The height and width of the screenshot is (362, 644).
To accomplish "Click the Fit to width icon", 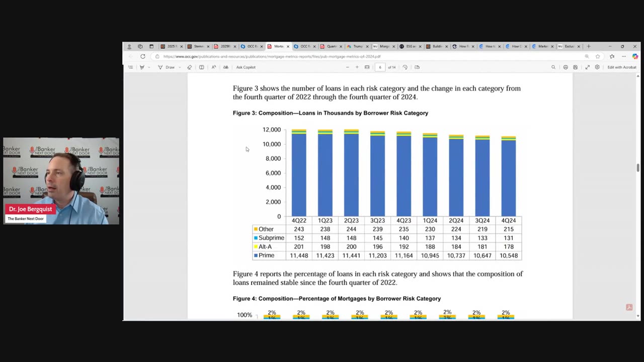I will [x=367, y=67].
